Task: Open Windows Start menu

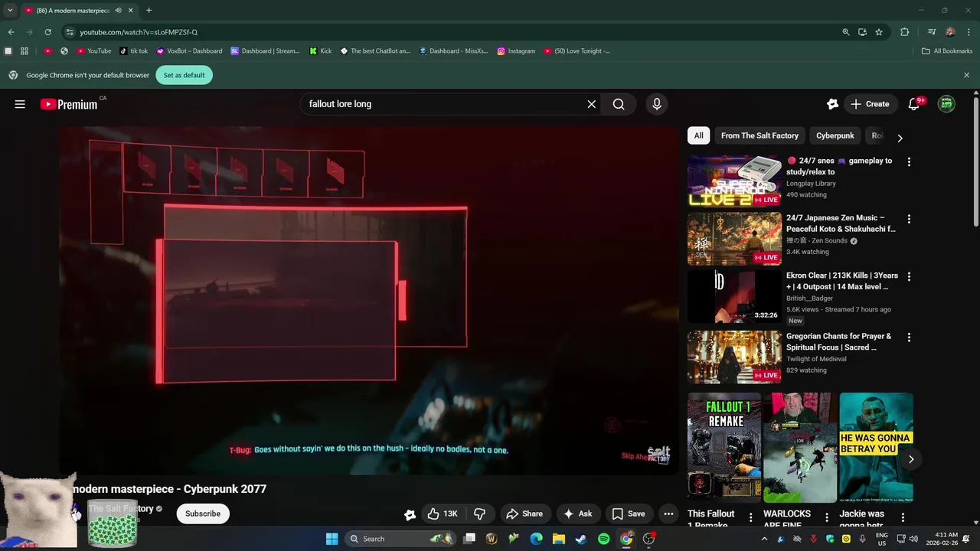Action: point(332,539)
